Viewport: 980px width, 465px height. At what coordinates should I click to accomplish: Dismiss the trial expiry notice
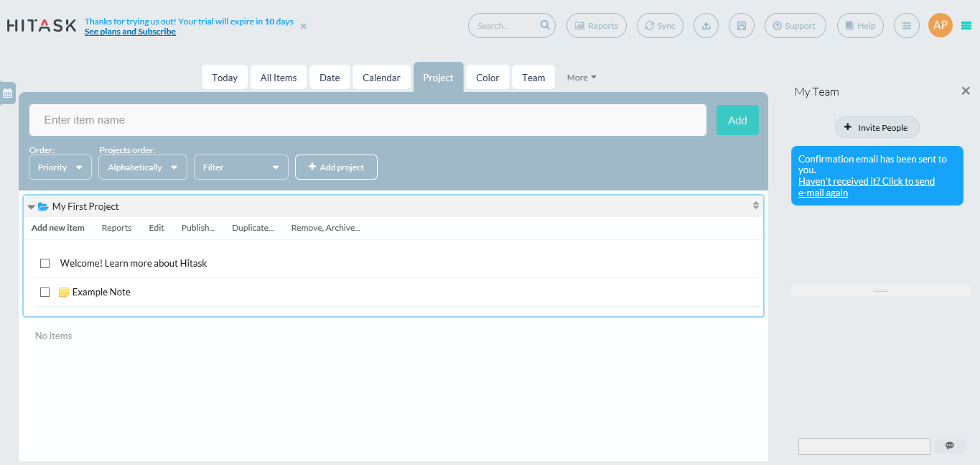[x=304, y=27]
